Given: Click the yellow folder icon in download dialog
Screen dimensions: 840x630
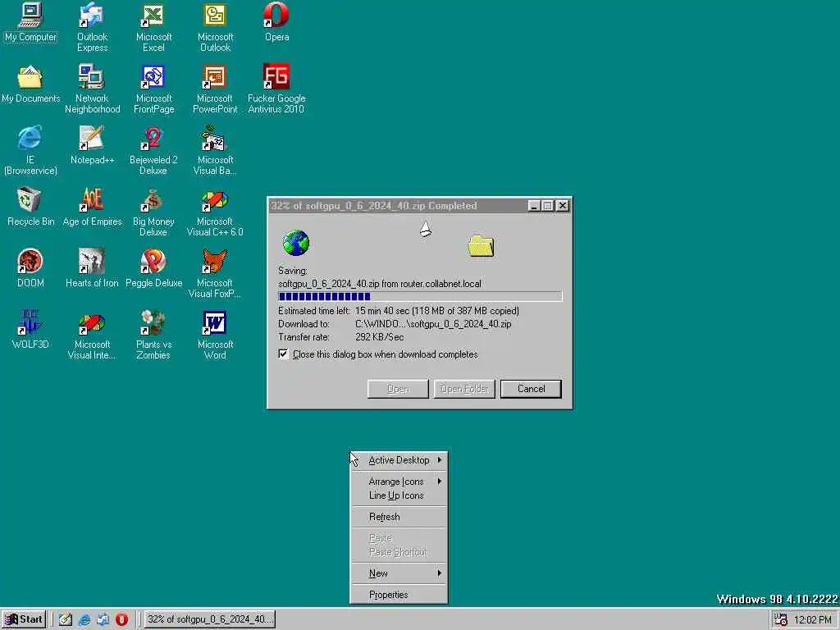Looking at the screenshot, I should 481,246.
